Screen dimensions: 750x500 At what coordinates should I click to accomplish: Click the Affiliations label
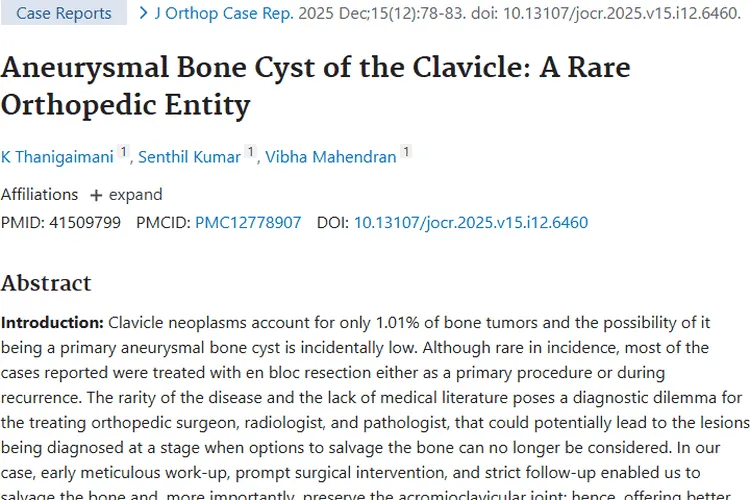[39, 194]
